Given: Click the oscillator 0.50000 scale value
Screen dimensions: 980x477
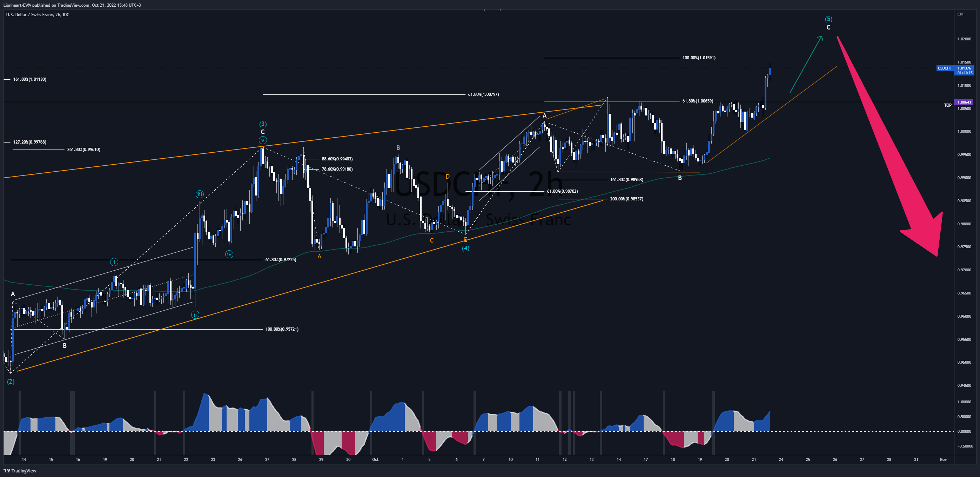Looking at the screenshot, I should [965, 417].
